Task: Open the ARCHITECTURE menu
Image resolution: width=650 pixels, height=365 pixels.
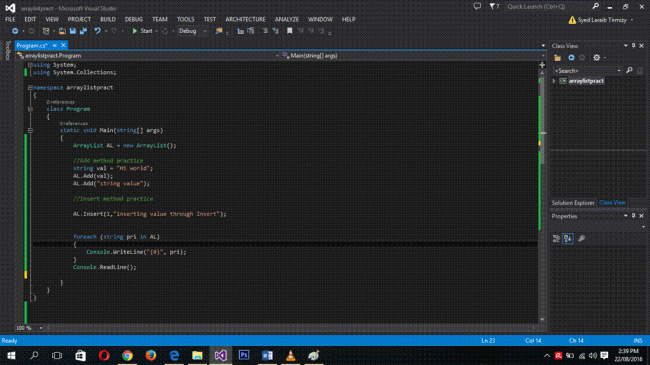Action: pos(245,19)
